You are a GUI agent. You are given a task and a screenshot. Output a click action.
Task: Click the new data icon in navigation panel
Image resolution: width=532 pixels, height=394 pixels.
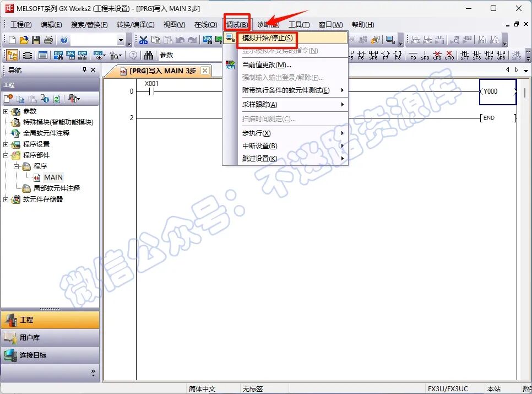[8, 99]
